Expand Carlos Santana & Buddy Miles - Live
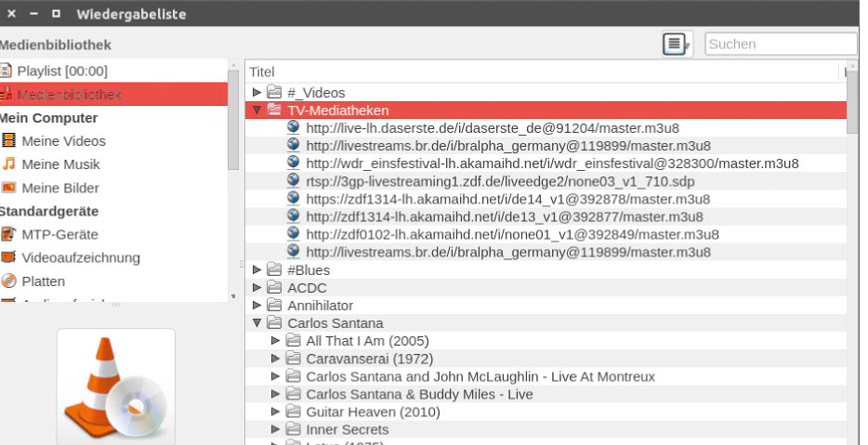Screen dimensions: 868x445 click(275, 394)
